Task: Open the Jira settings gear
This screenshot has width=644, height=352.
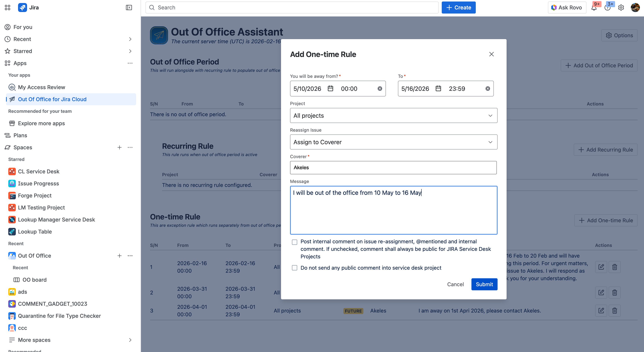Action: [x=621, y=8]
